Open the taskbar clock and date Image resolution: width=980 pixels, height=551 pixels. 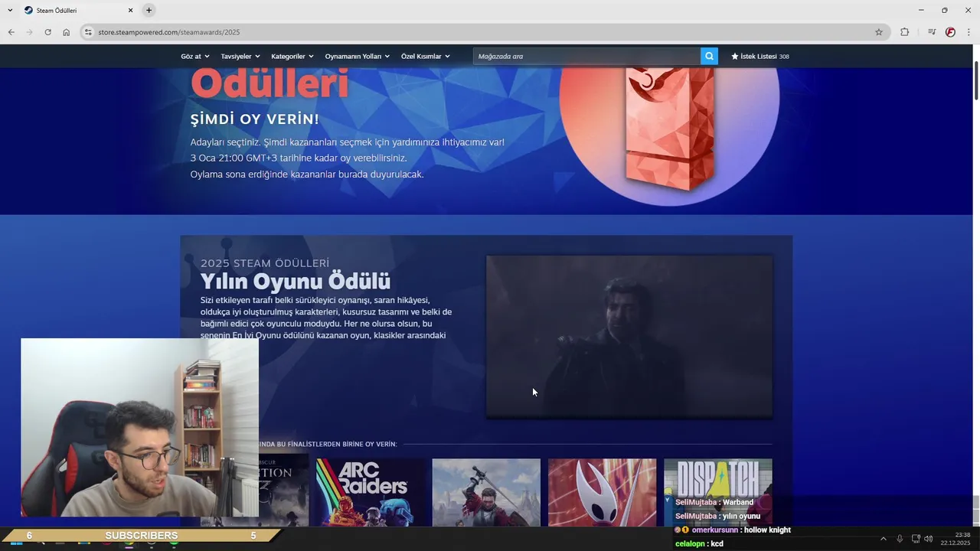click(x=955, y=539)
